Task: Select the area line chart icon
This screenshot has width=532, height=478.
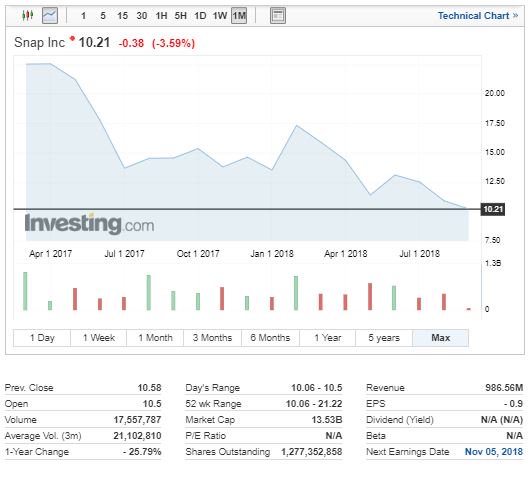Action: [50, 16]
